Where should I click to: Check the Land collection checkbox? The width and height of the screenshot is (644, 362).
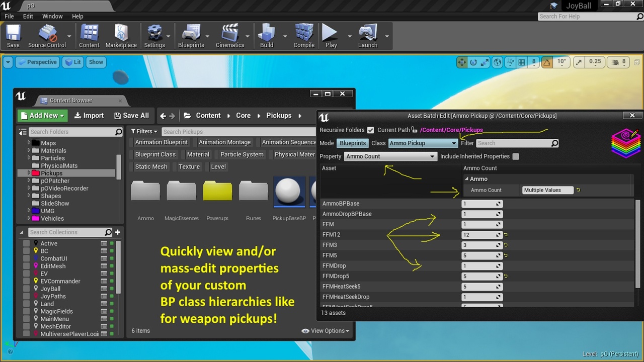(x=27, y=304)
